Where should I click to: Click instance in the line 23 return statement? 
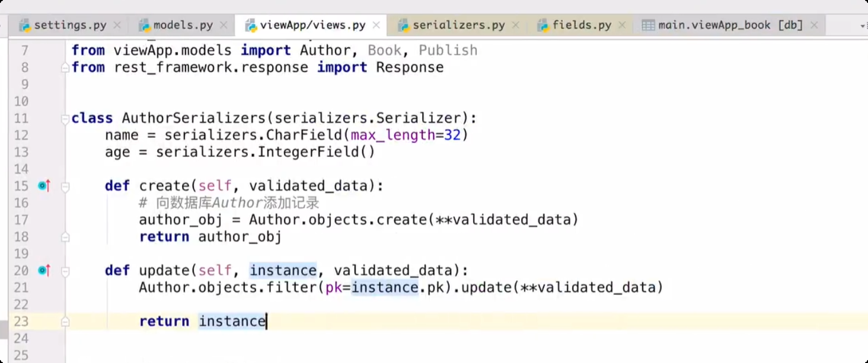pyautogui.click(x=232, y=322)
